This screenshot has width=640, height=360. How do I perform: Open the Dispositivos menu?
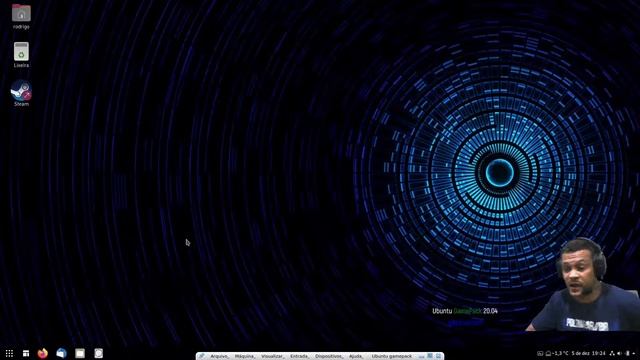pyautogui.click(x=329, y=356)
